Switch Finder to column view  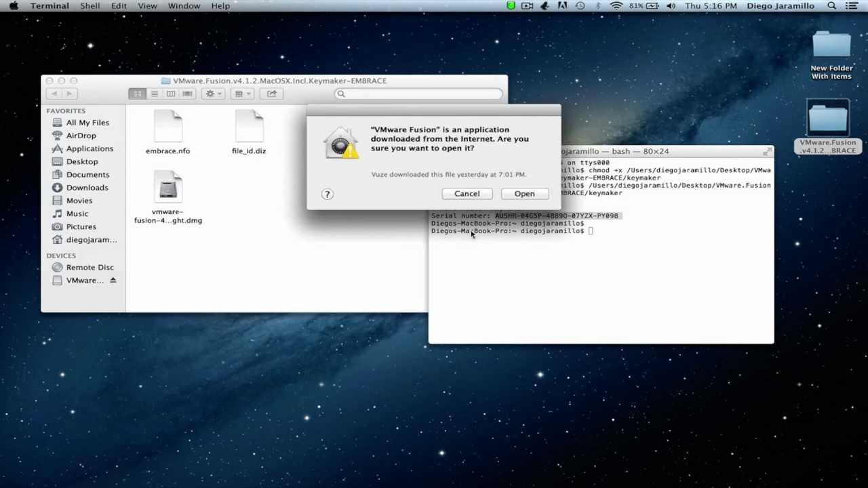(171, 94)
